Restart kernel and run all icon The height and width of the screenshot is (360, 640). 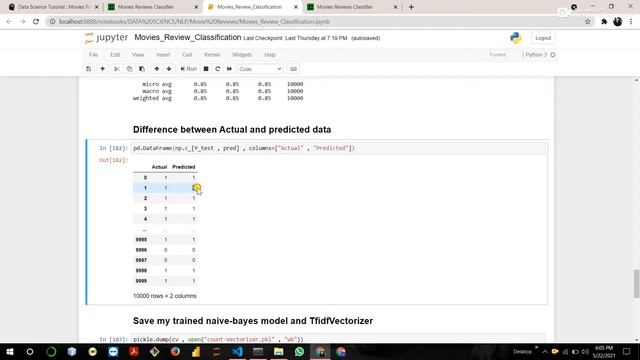coord(229,69)
